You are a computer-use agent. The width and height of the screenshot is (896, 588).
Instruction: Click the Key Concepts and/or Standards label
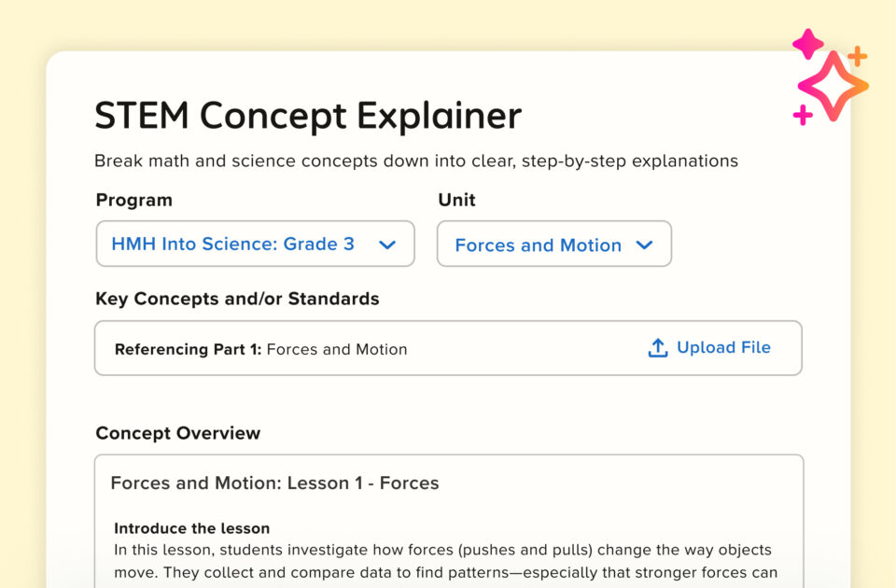[236, 299]
